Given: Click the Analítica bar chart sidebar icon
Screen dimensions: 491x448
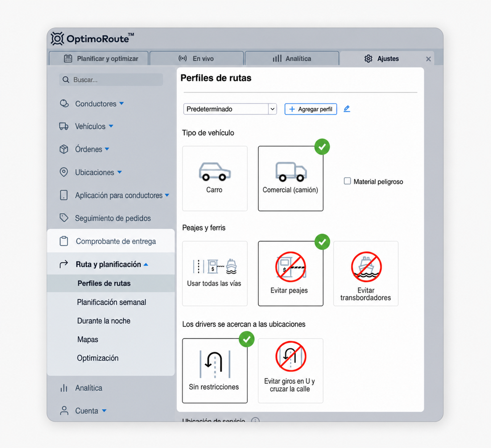Looking at the screenshot, I should (x=64, y=388).
